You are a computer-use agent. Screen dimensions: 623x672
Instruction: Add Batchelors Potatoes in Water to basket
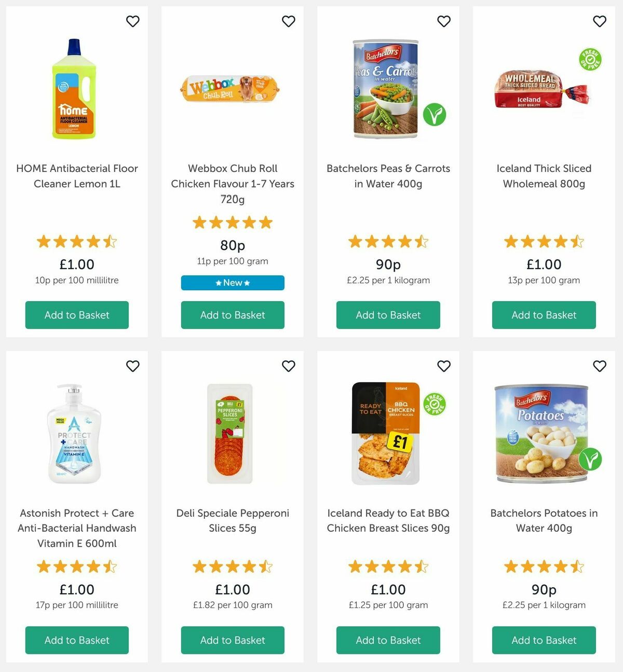544,640
